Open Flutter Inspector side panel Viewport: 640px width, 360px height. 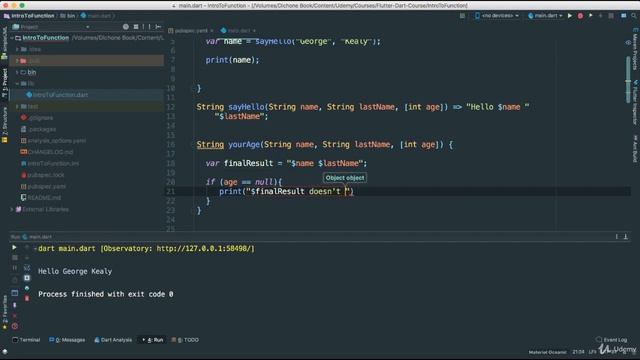point(635,103)
